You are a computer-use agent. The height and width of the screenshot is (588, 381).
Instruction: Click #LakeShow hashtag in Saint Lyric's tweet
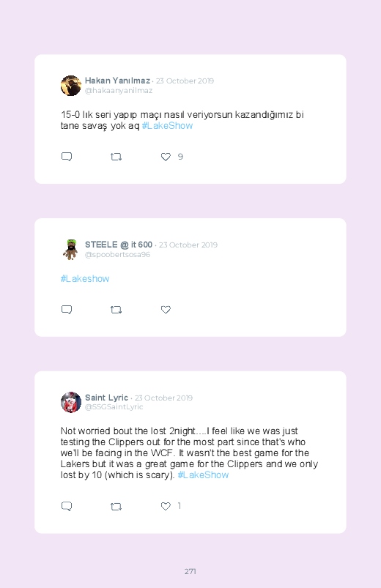click(203, 475)
